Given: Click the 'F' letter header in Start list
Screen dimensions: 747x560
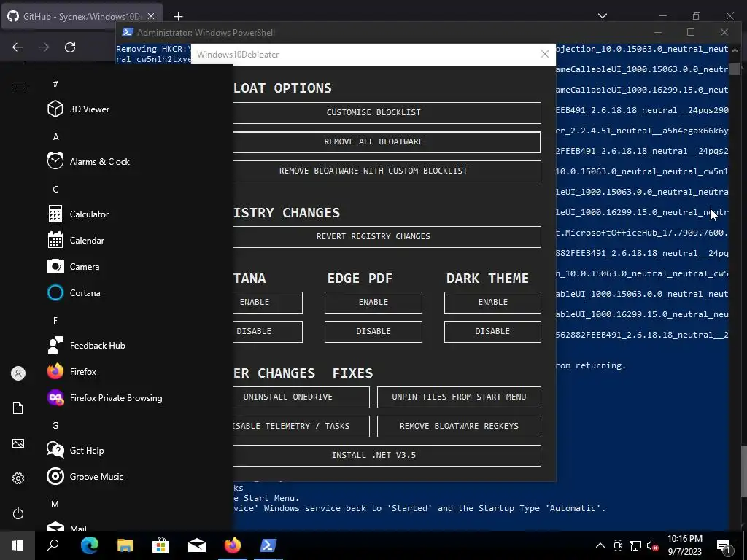Looking at the screenshot, I should click(x=55, y=321).
